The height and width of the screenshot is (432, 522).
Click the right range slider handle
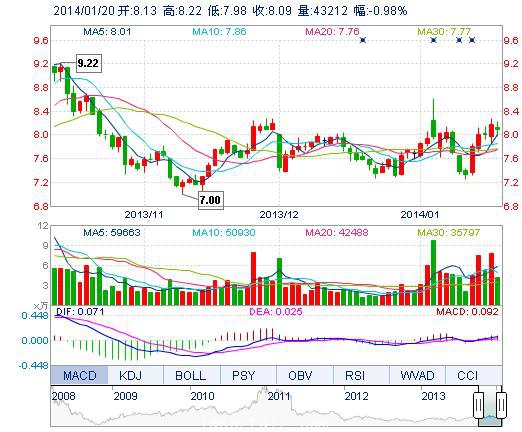[x=501, y=405]
